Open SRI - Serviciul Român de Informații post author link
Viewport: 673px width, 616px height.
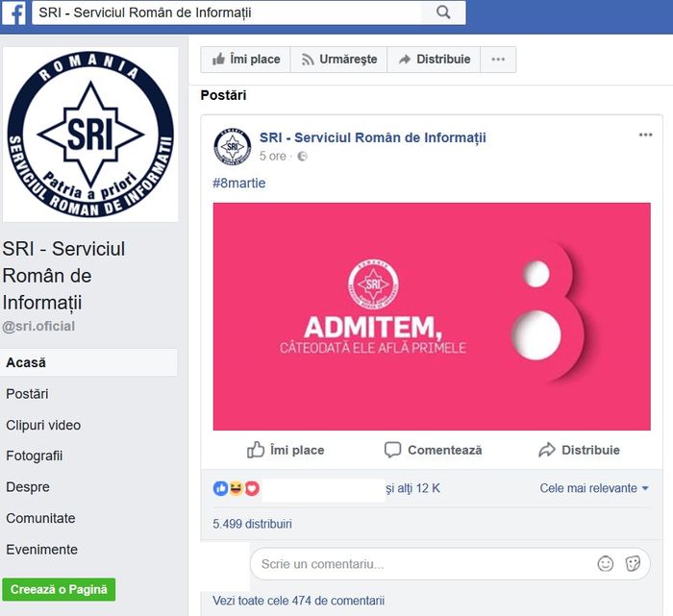click(373, 137)
